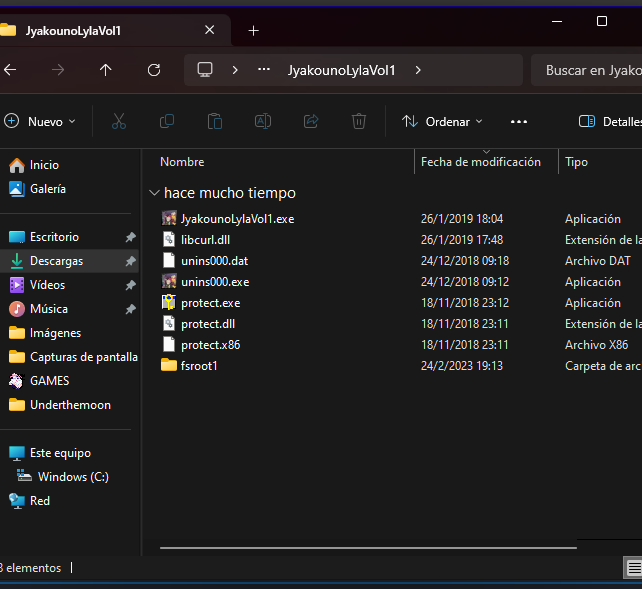Select the unins000.dat file name
The height and width of the screenshot is (589, 642).
[x=215, y=261]
